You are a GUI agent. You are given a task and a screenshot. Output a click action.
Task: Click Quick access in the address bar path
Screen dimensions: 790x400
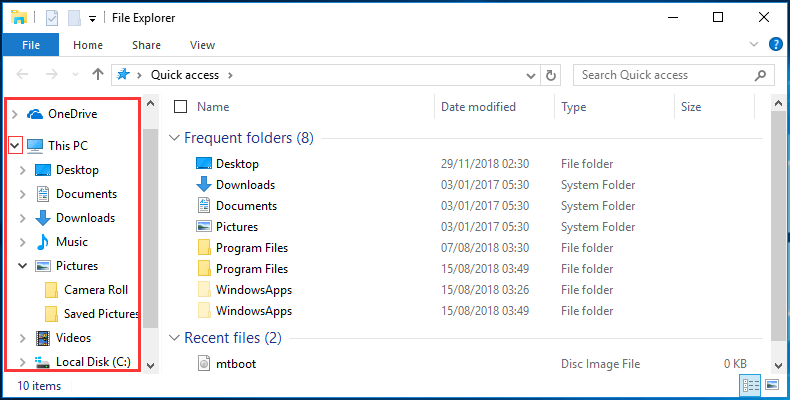185,75
